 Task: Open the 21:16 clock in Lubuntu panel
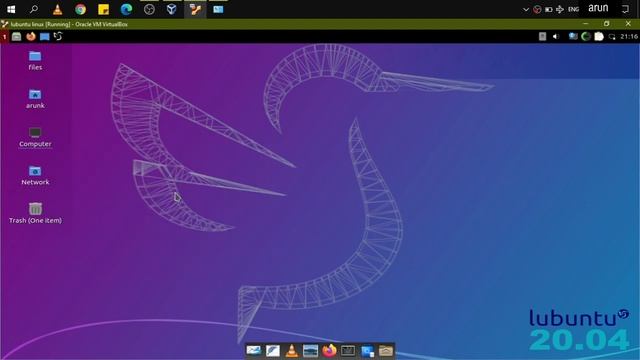[629, 36]
